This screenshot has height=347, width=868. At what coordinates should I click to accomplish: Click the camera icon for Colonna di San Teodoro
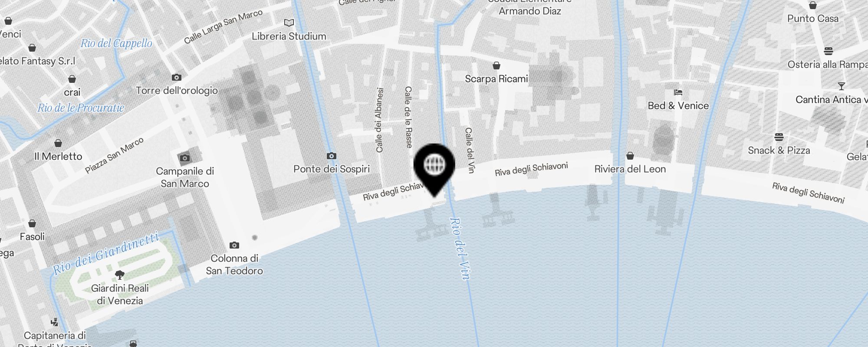tap(234, 246)
